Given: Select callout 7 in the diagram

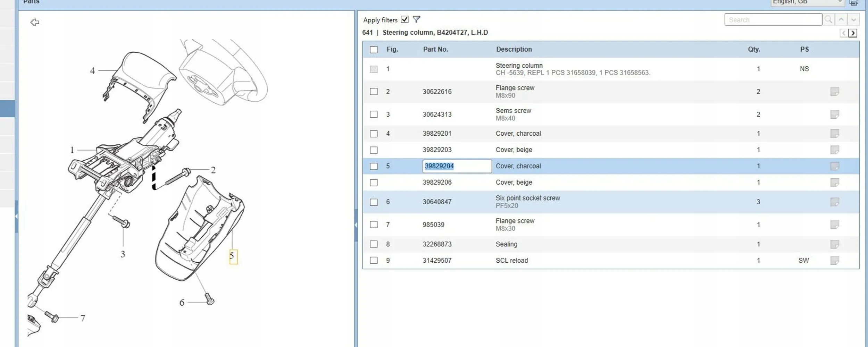Looking at the screenshot, I should (x=83, y=318).
